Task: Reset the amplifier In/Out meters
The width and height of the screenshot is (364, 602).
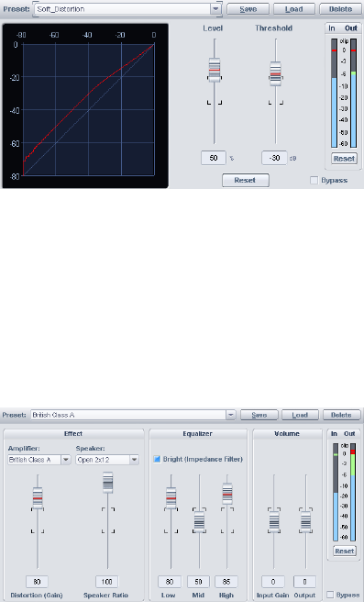Action: [x=344, y=551]
